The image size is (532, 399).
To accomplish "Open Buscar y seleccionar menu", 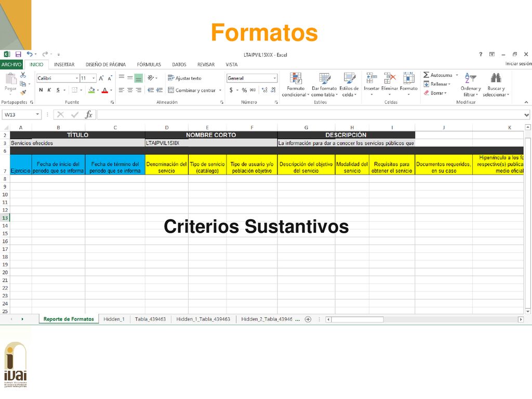I will pos(496,85).
